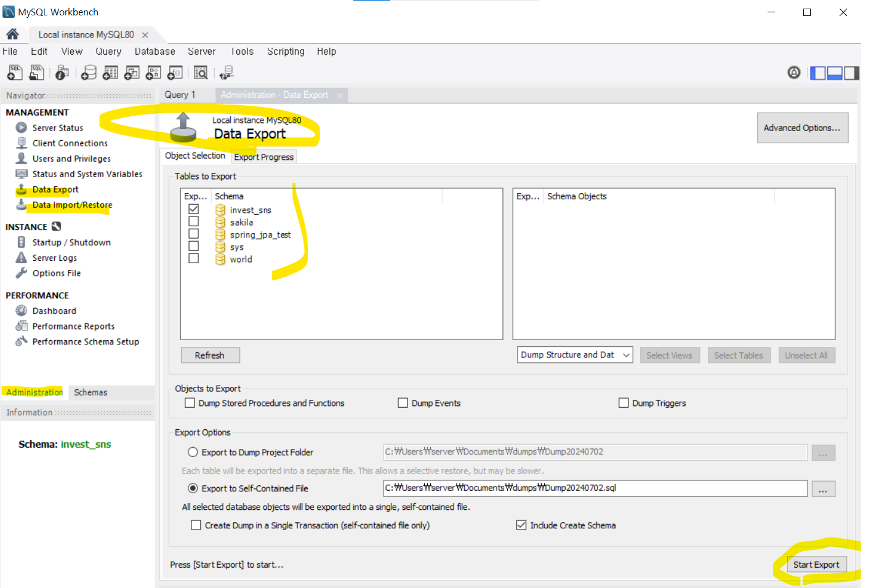
Task: Select the Local instance MySQL80 connection tab
Action: pos(86,35)
